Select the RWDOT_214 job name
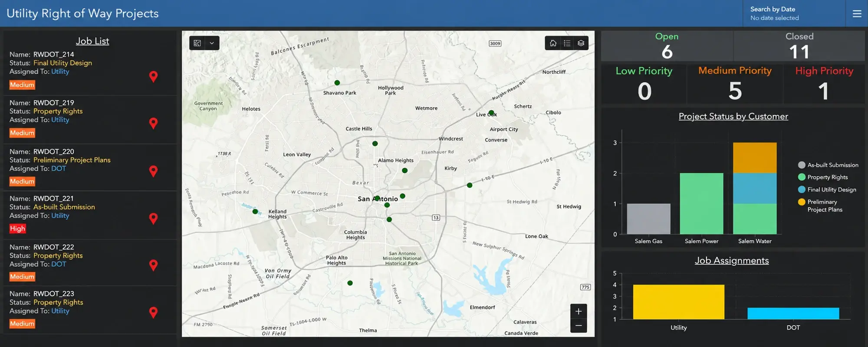Screen dimensions: 868x347 click(54, 54)
